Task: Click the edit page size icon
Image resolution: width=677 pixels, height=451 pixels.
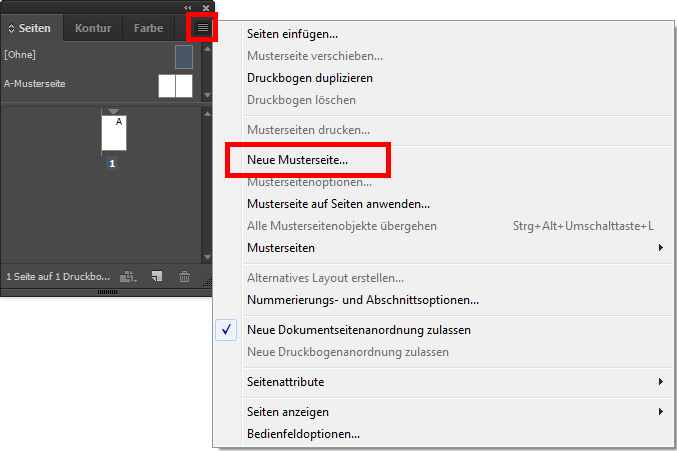Action: (128, 276)
